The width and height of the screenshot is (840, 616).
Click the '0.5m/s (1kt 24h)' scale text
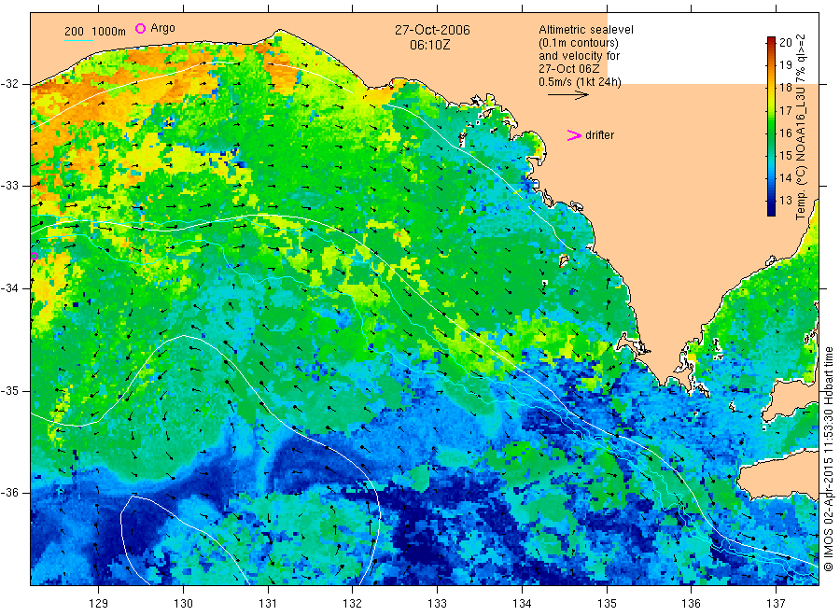(x=580, y=82)
